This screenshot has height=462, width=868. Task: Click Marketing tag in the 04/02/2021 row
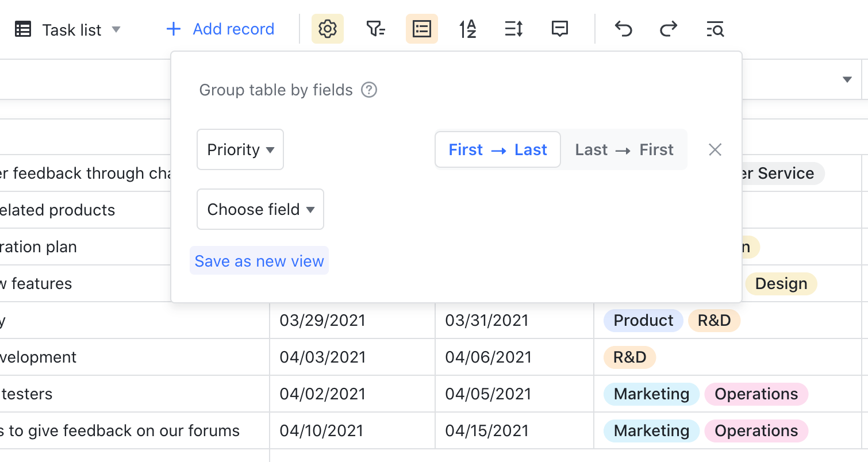click(651, 394)
